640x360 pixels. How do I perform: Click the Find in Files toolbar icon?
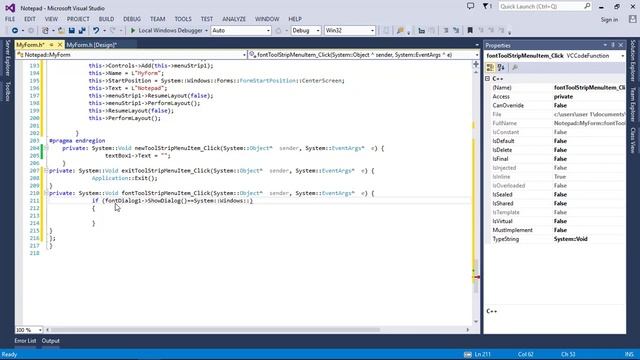pyautogui.click(x=400, y=31)
